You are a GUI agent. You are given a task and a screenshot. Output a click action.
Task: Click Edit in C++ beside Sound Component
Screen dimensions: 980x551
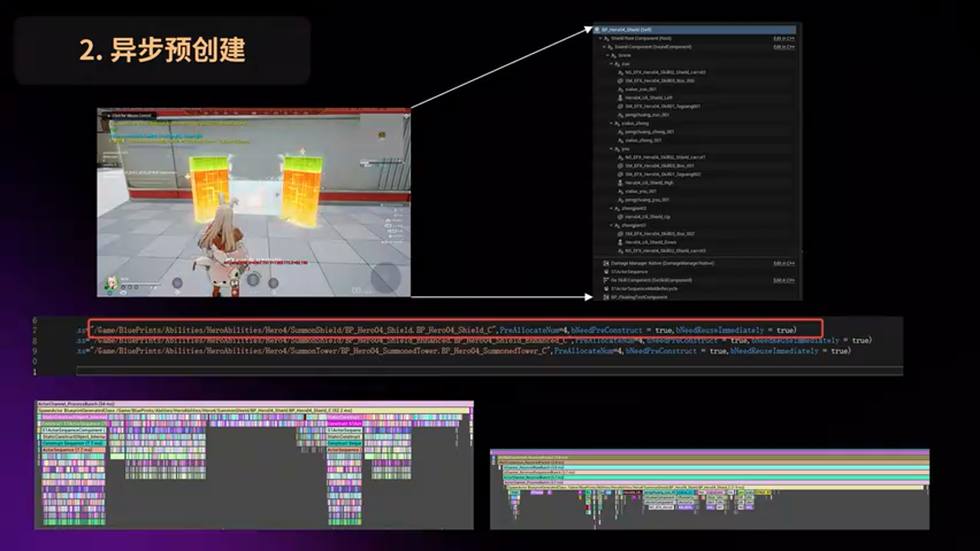coord(784,47)
